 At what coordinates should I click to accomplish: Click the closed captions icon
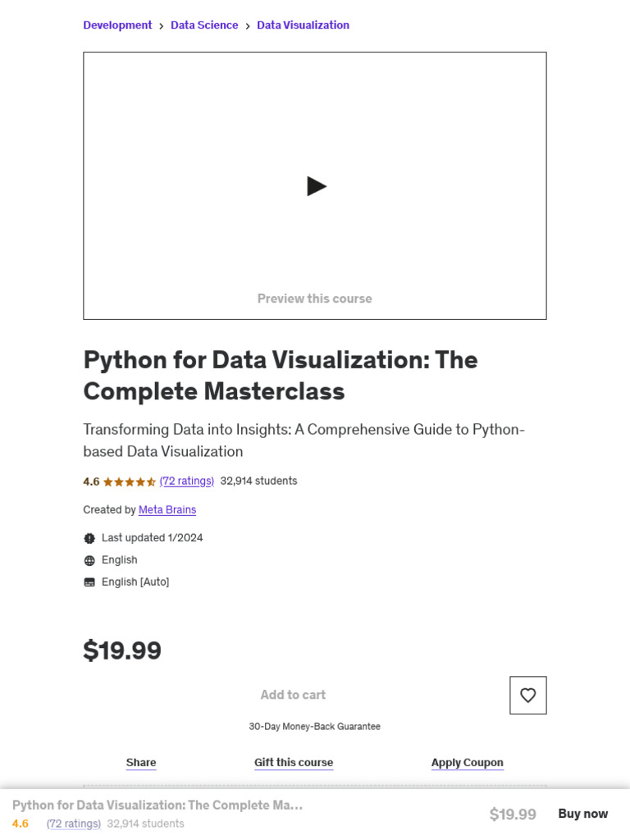(89, 582)
